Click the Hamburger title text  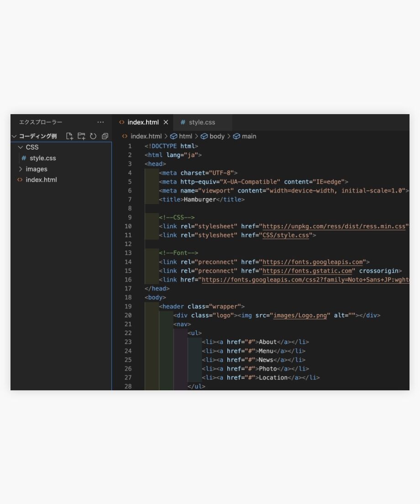(200, 199)
